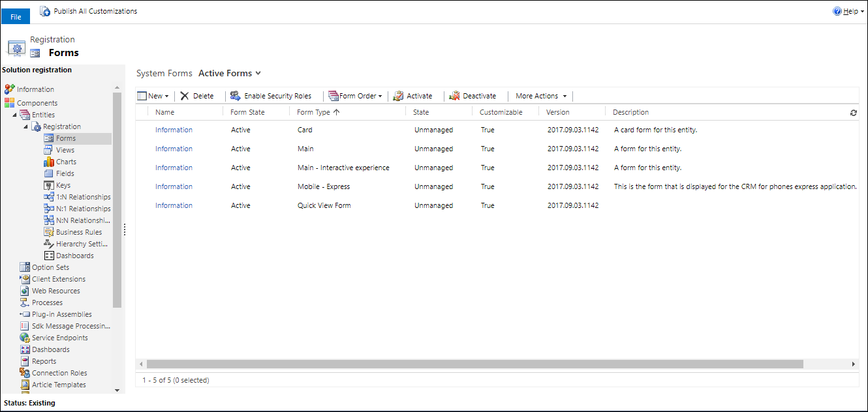Click the Keys icon in the tree
The width and height of the screenshot is (868, 412).
point(49,185)
